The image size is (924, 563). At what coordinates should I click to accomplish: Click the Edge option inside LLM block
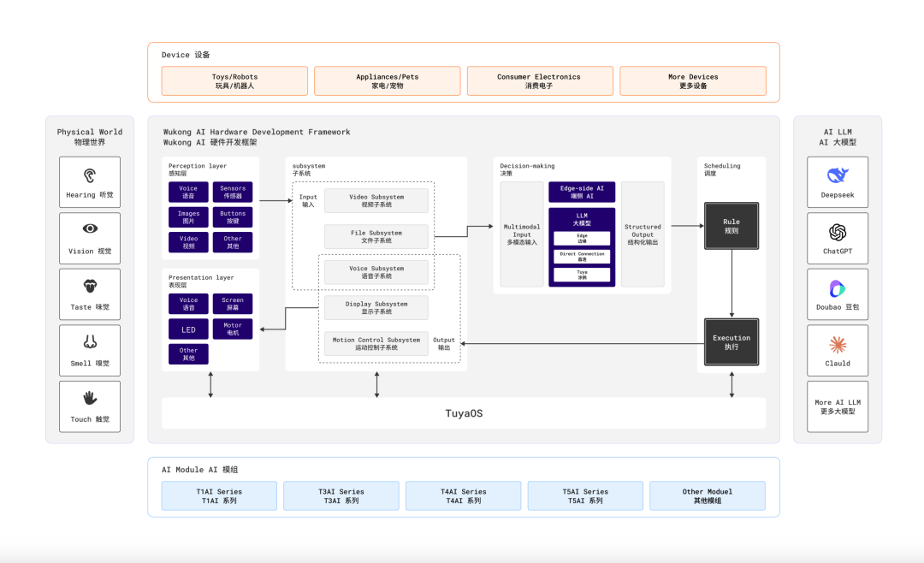point(582,238)
